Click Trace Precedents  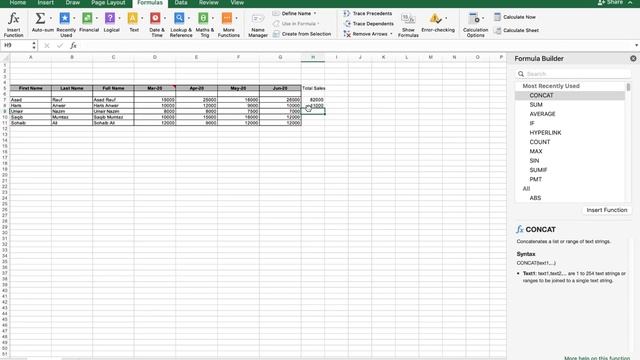[372, 13]
